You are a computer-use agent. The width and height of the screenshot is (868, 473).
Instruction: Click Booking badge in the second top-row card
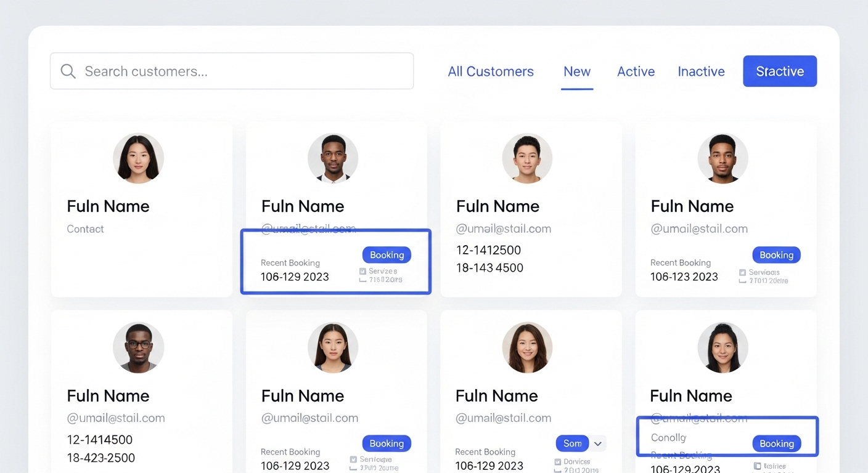coord(387,255)
